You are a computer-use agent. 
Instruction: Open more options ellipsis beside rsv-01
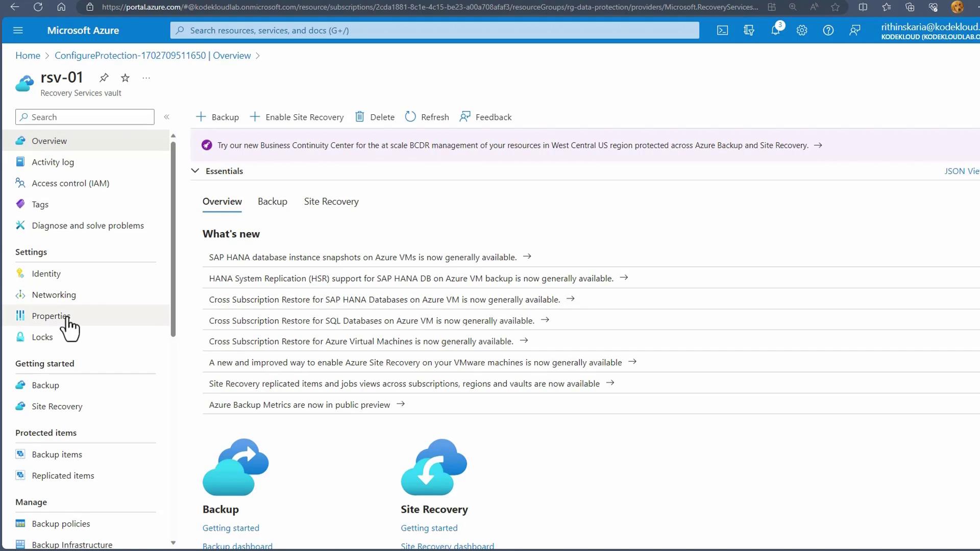click(x=146, y=78)
